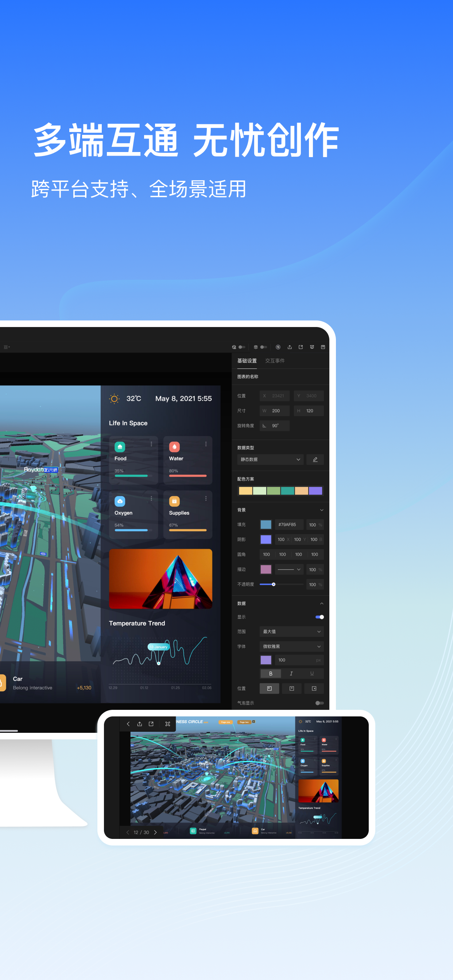Click the Oxygen card icon
The width and height of the screenshot is (453, 980).
coord(120,501)
